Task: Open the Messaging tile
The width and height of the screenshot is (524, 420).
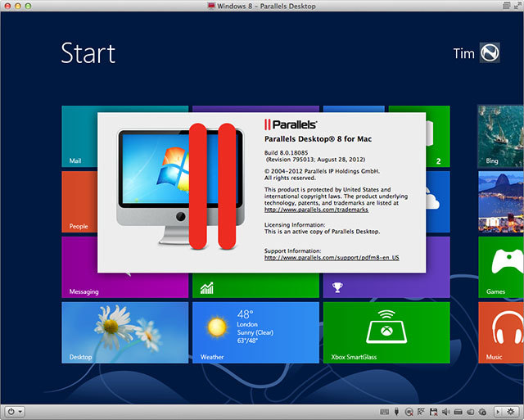Action: point(125,285)
